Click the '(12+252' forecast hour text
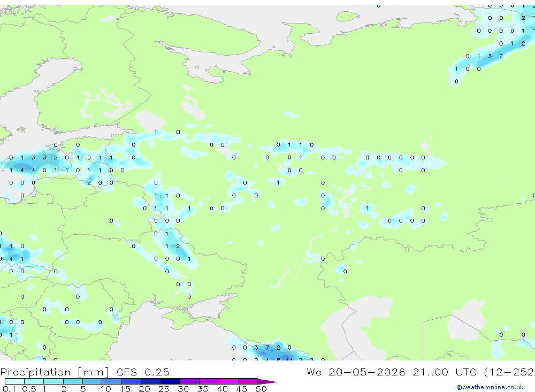Image resolution: width=535 pixels, height=392 pixels. [509, 372]
